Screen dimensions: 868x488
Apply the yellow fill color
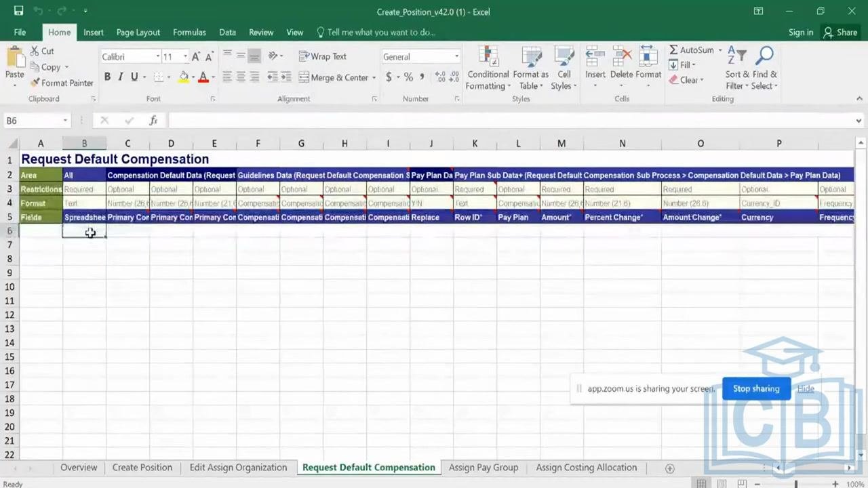pos(183,77)
